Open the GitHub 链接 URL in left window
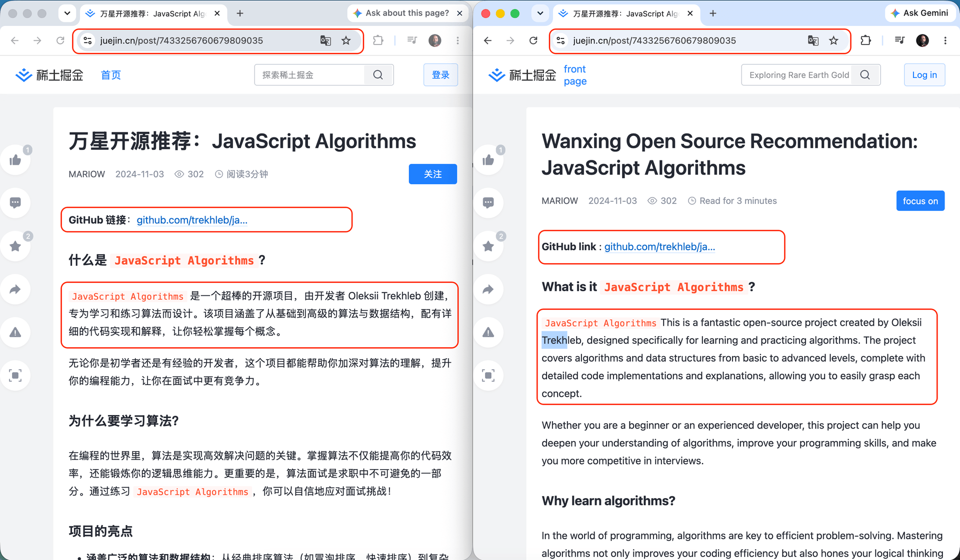Image resolution: width=960 pixels, height=560 pixels. (192, 220)
